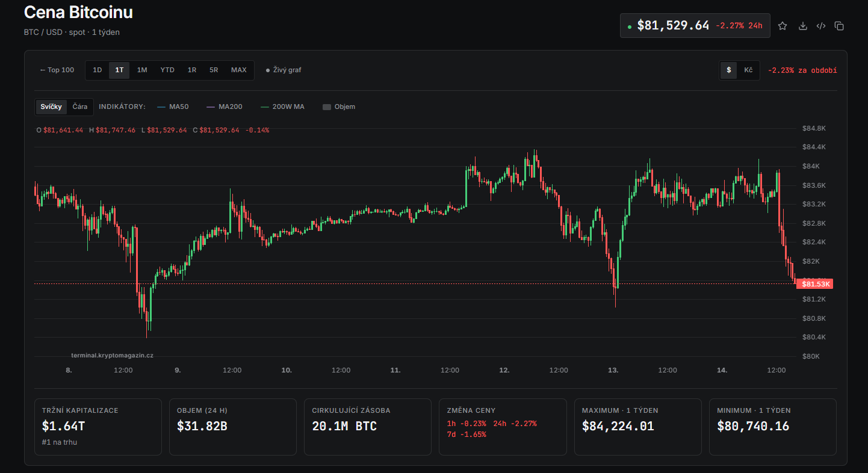This screenshot has height=473, width=868.
Task: Show the MAX timeframe
Action: 239,70
